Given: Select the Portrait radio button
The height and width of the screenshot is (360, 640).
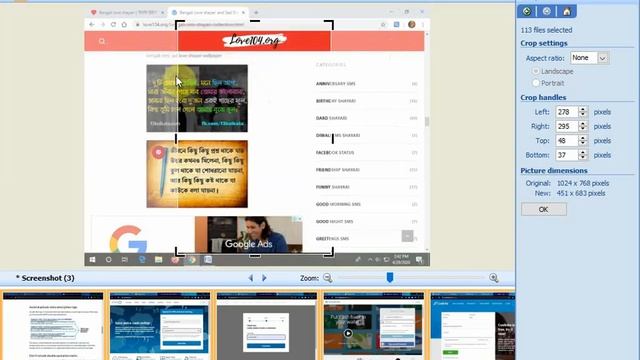Looking at the screenshot, I should pos(536,83).
